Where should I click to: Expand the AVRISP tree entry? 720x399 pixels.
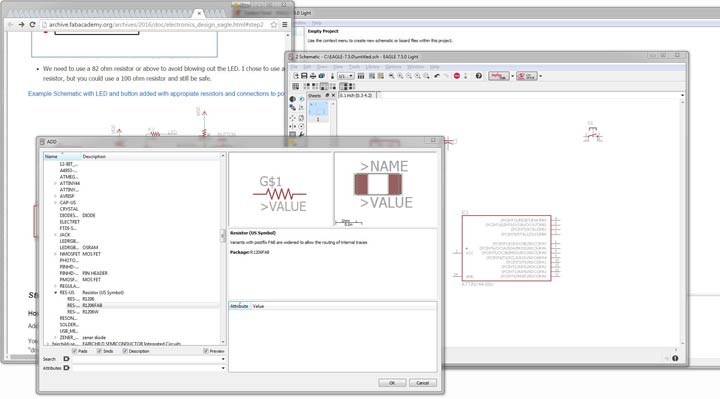56,196
